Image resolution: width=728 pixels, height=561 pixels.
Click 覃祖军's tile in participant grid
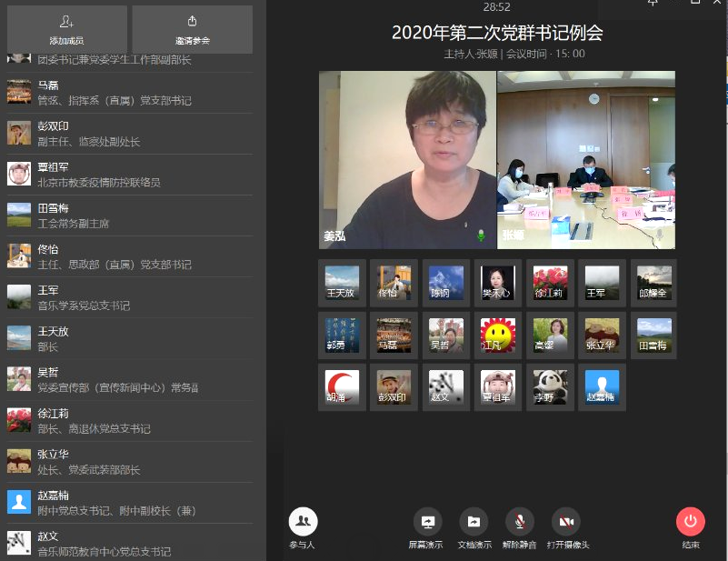pos(498,387)
